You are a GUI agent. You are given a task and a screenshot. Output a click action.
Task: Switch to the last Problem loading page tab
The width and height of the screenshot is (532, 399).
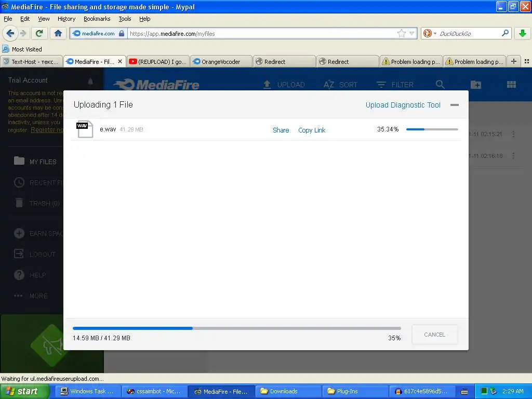[475, 61]
